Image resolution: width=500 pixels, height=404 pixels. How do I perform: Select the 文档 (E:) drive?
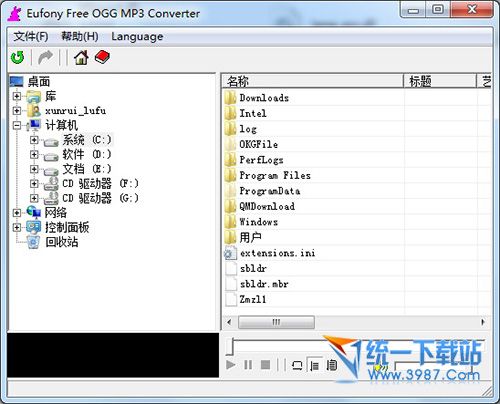[87, 169]
